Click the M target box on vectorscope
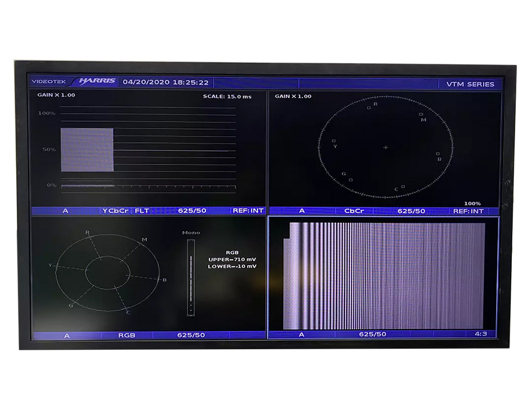 click(x=421, y=114)
